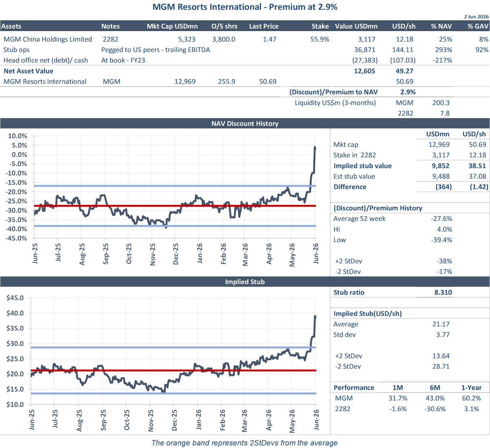Select the date '2 Jun 2026'

coord(476,17)
